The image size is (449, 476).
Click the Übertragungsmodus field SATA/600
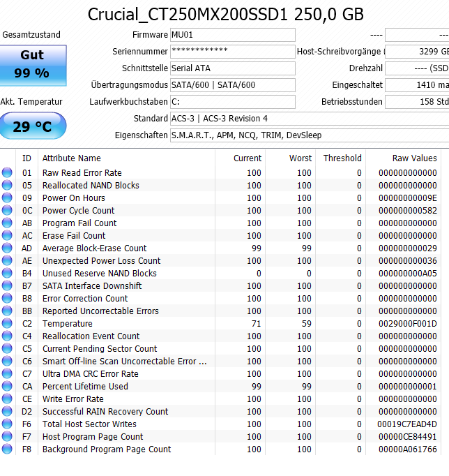pyautogui.click(x=233, y=85)
